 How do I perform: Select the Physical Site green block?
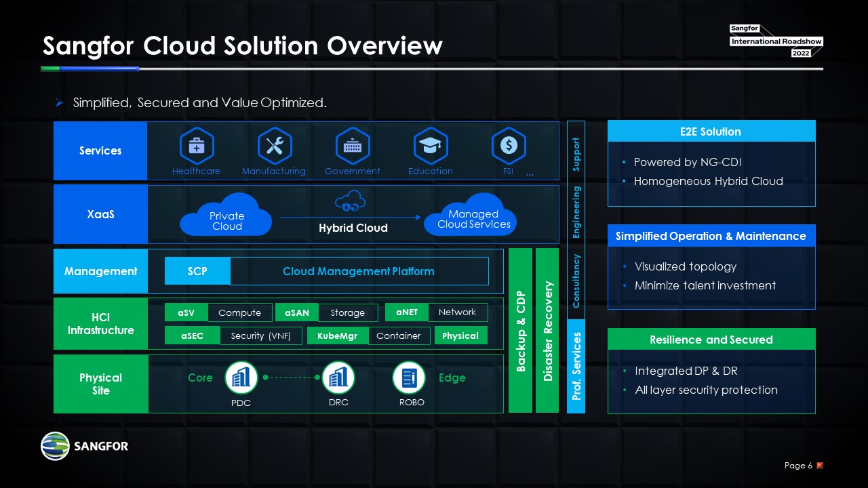tap(100, 384)
